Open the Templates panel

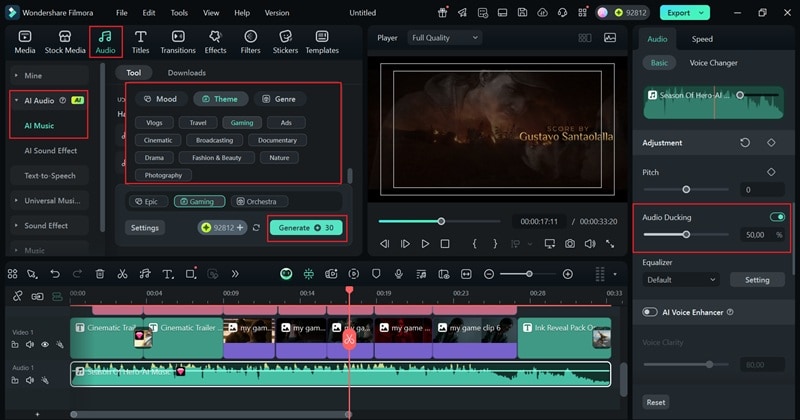click(322, 42)
